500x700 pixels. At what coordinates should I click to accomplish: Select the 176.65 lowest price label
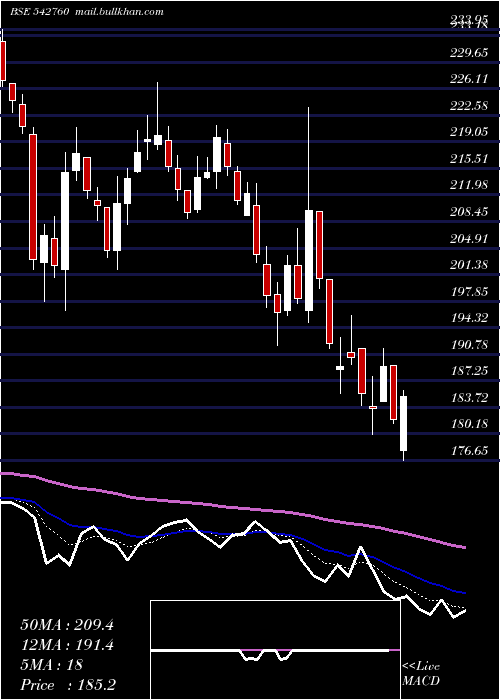469,451
